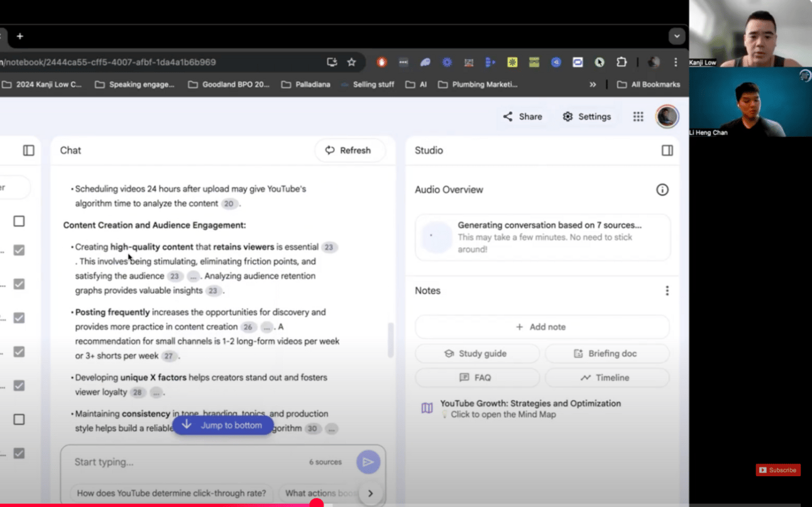
Task: Open the Plumbing Marketing bookmark folder
Action: (x=478, y=84)
